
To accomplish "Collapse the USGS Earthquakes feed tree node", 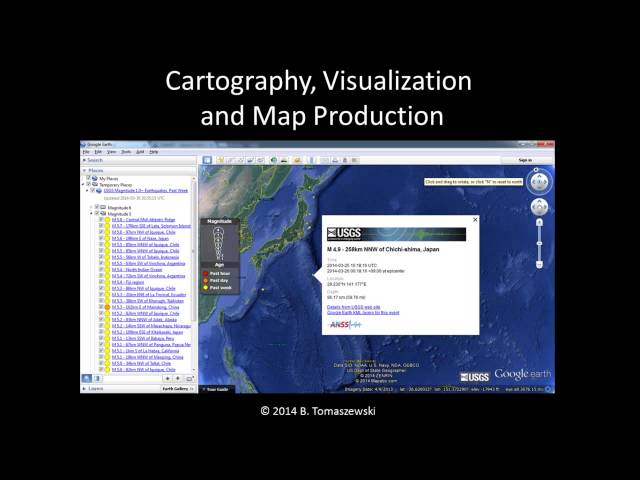I will pyautogui.click(x=87, y=191).
